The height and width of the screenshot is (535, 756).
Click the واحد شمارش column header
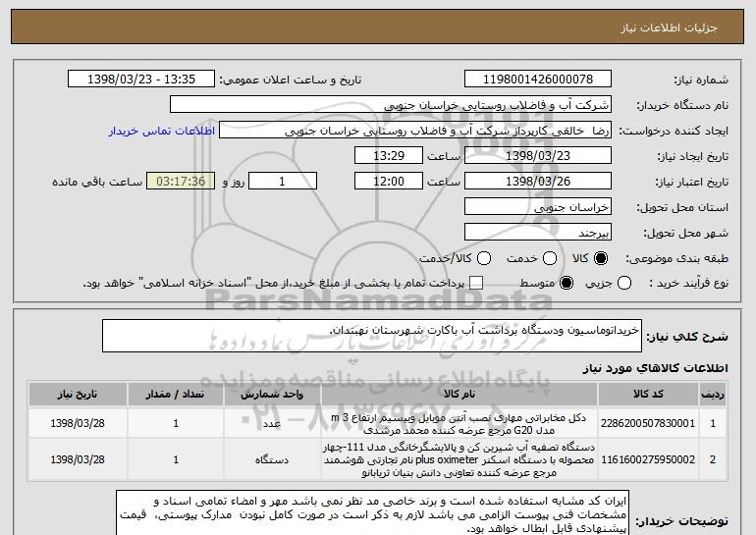[x=272, y=395]
